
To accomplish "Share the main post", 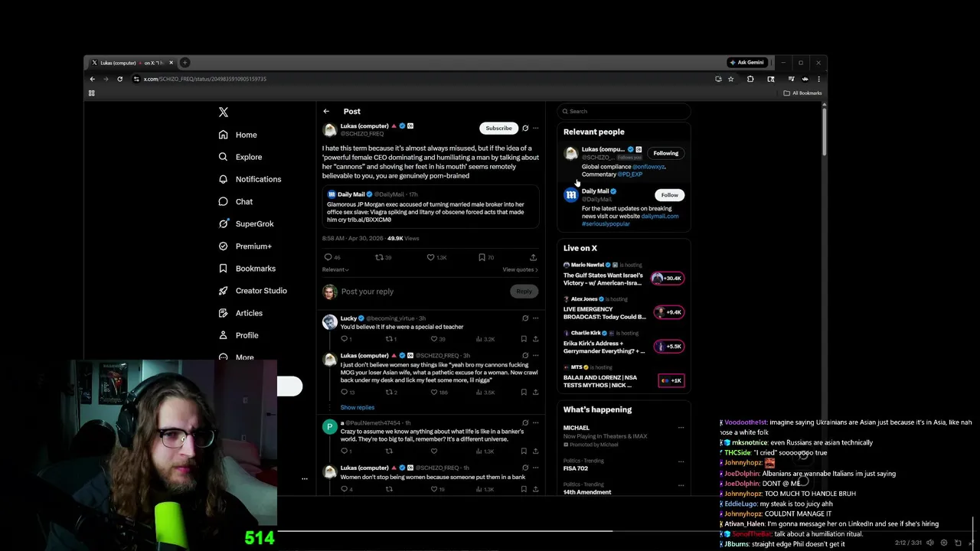I will click(x=533, y=257).
